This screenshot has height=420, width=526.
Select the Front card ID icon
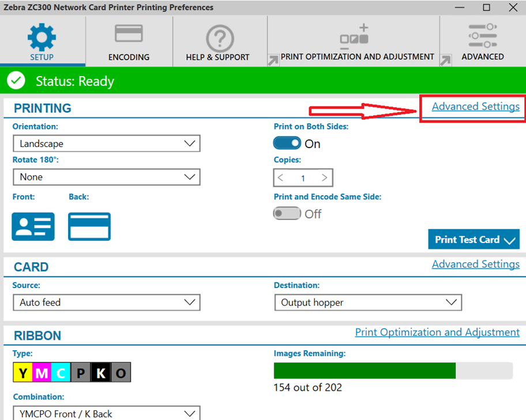point(33,226)
